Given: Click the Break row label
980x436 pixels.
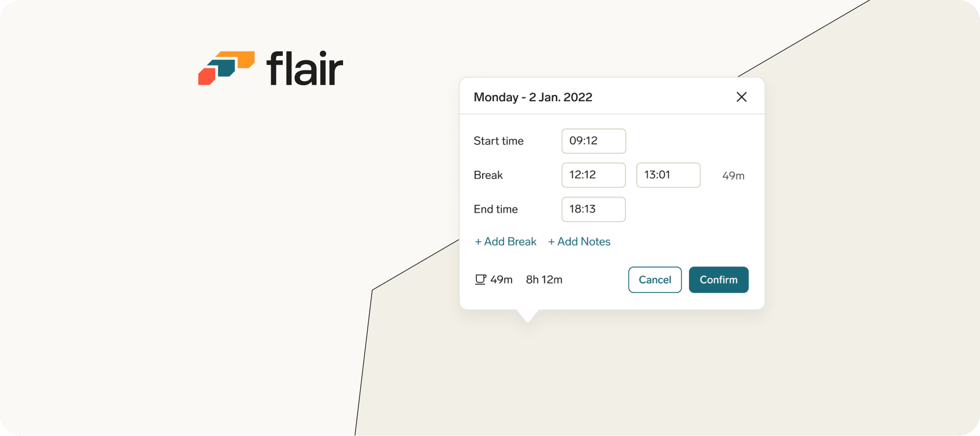Looking at the screenshot, I should 488,175.
